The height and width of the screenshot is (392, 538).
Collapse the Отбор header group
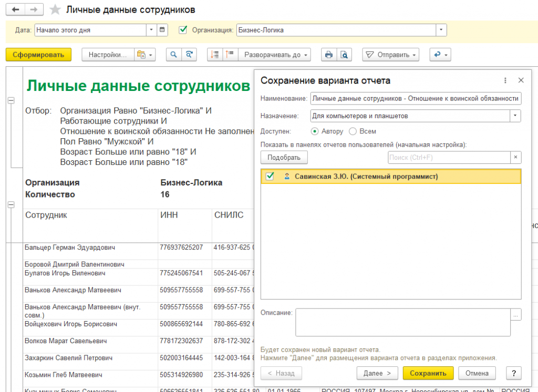pos(11,100)
